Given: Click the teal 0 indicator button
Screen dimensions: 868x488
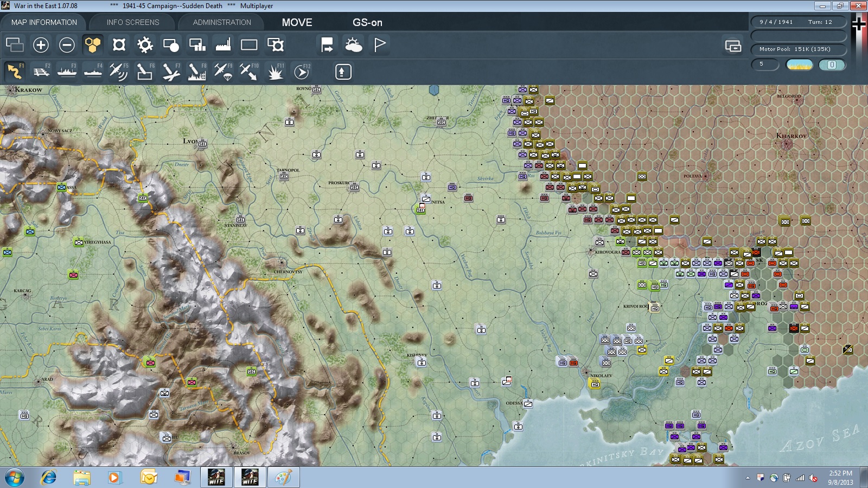Looking at the screenshot, I should point(832,65).
